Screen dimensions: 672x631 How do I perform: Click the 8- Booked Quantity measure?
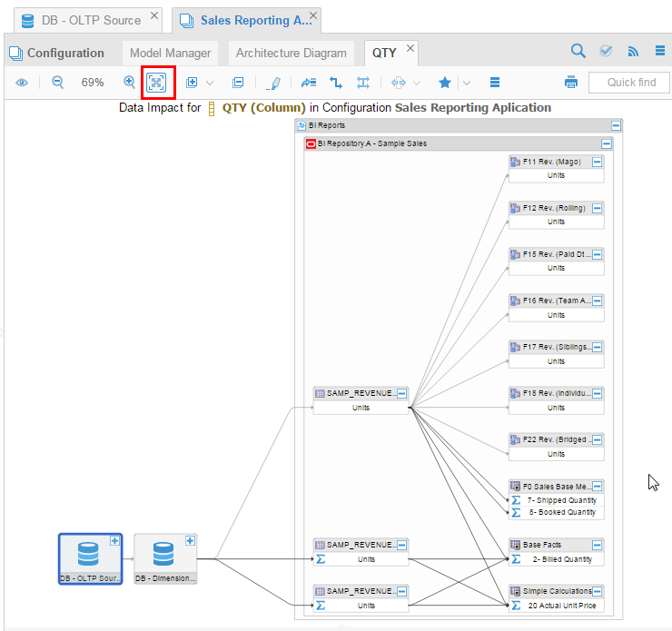point(557,512)
